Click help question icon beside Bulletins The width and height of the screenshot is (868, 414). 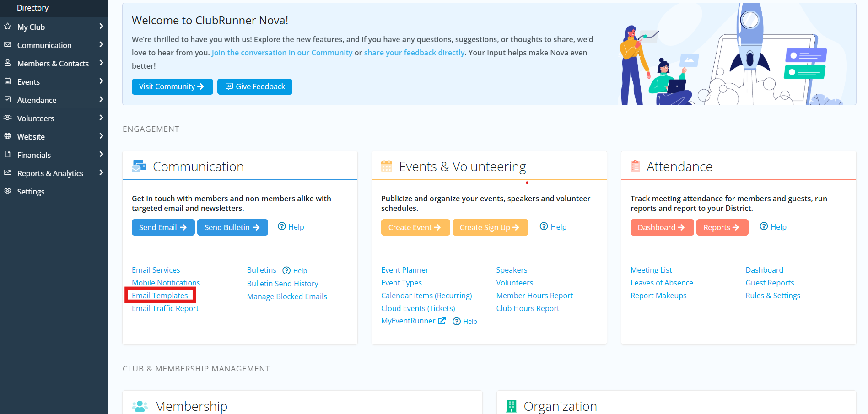click(286, 270)
